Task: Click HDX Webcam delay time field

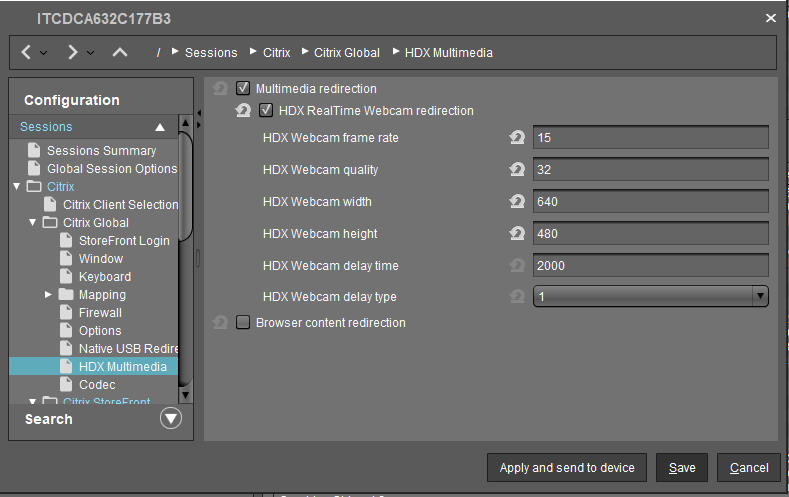Action: click(650, 265)
